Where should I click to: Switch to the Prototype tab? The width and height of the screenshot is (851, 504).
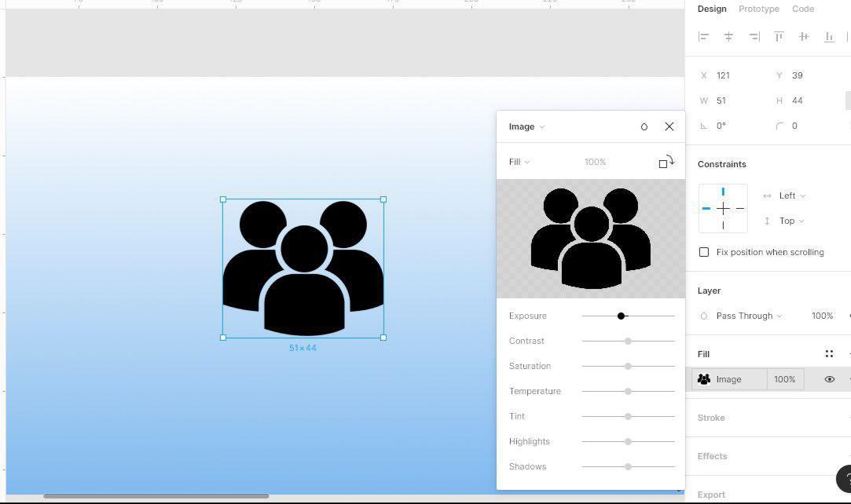pyautogui.click(x=759, y=9)
